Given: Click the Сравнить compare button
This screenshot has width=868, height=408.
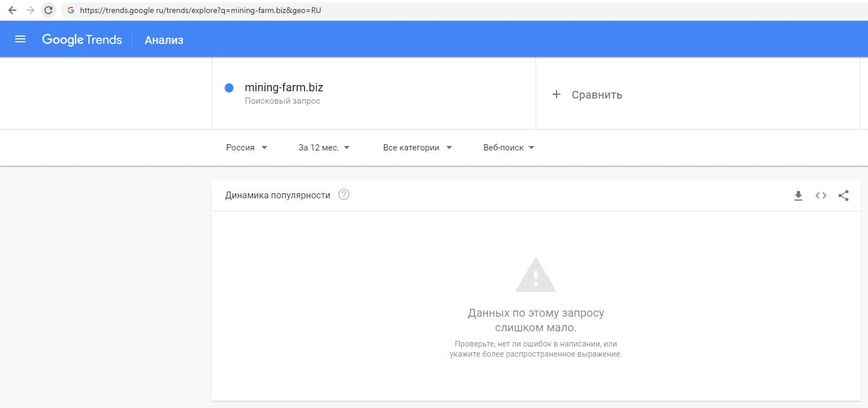Looking at the screenshot, I should pos(597,95).
